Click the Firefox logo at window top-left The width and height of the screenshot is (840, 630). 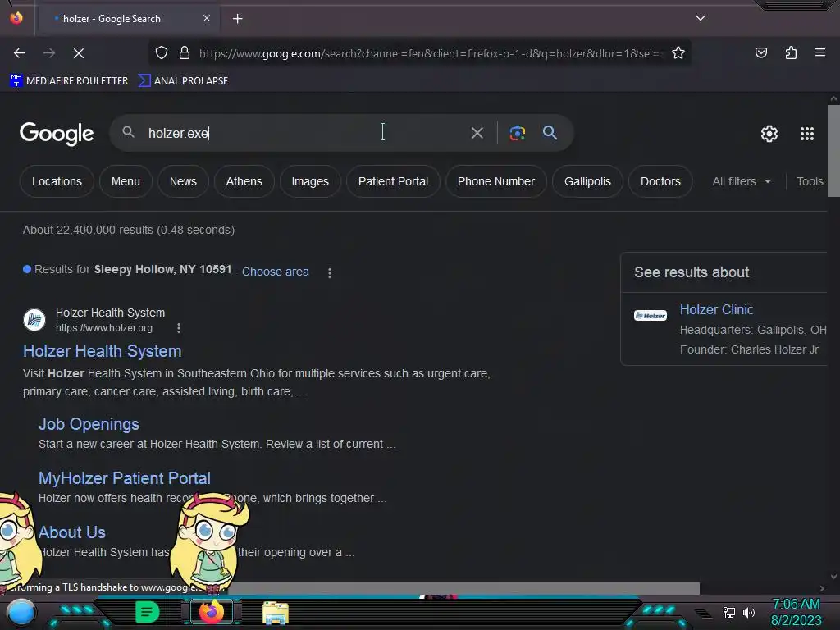[16, 18]
